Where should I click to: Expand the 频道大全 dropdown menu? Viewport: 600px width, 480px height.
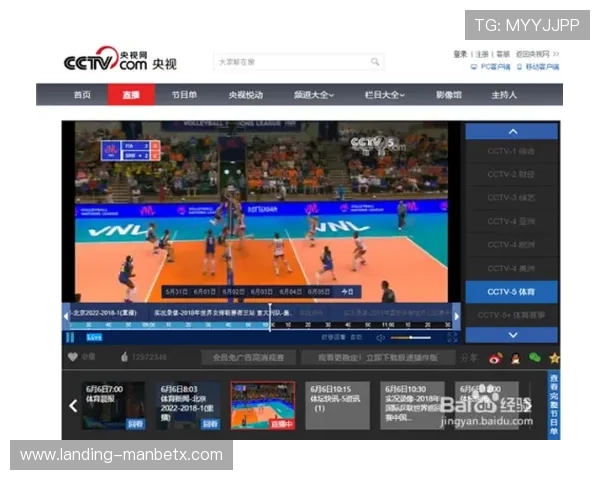pyautogui.click(x=313, y=95)
